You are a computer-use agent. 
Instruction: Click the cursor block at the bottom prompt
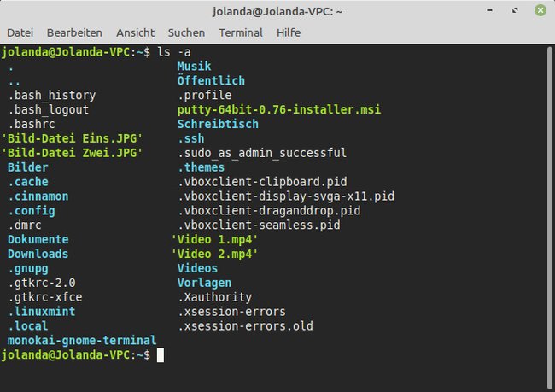[x=161, y=354]
